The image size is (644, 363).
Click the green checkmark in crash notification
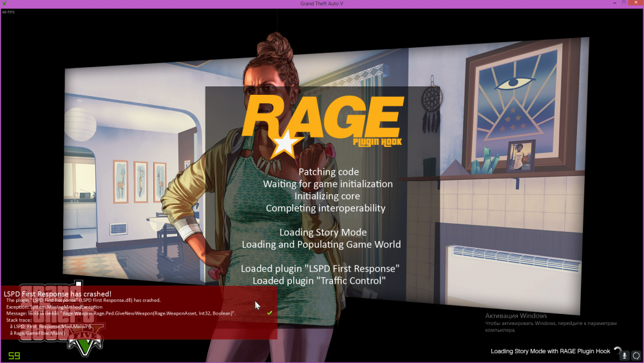(269, 313)
